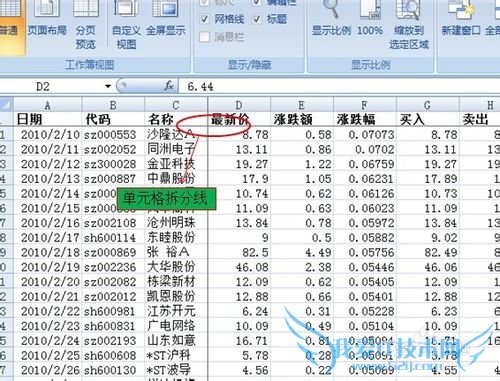Click the 买入 header cell

pos(428,119)
